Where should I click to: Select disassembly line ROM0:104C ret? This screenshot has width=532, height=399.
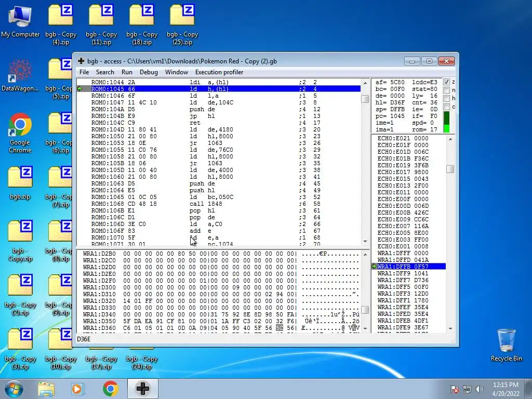click(219, 123)
